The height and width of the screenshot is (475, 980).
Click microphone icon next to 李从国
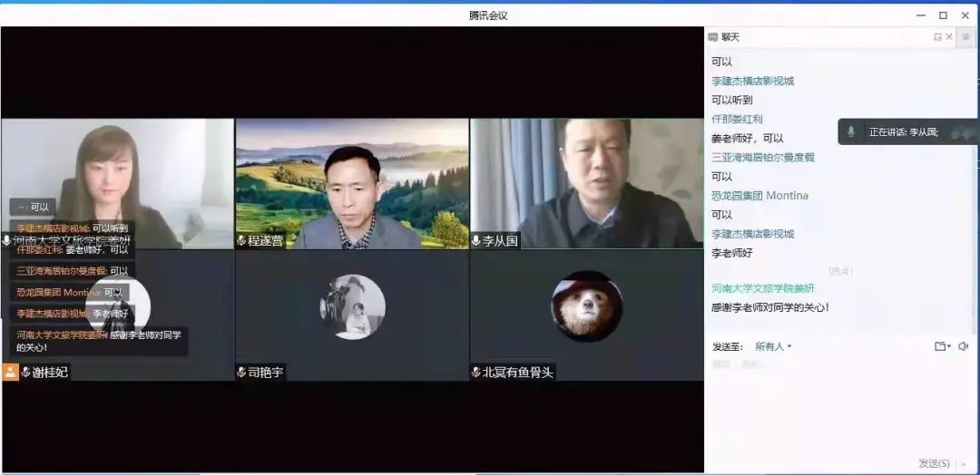pyautogui.click(x=476, y=241)
